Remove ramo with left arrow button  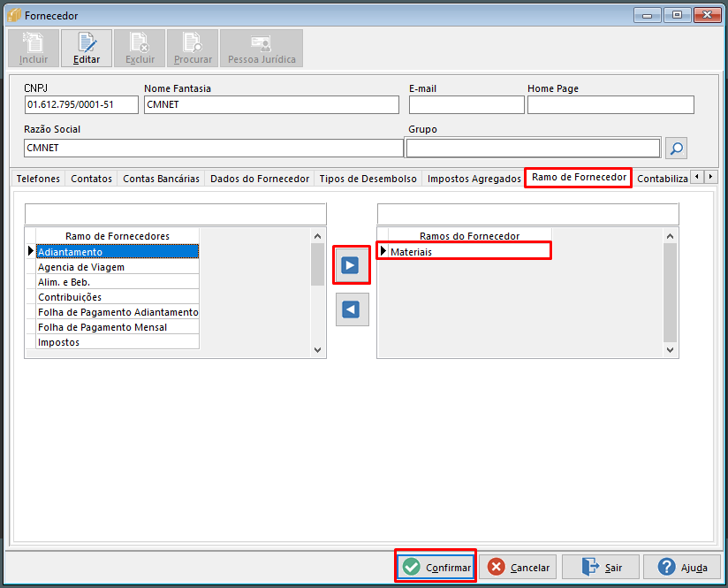coord(351,309)
